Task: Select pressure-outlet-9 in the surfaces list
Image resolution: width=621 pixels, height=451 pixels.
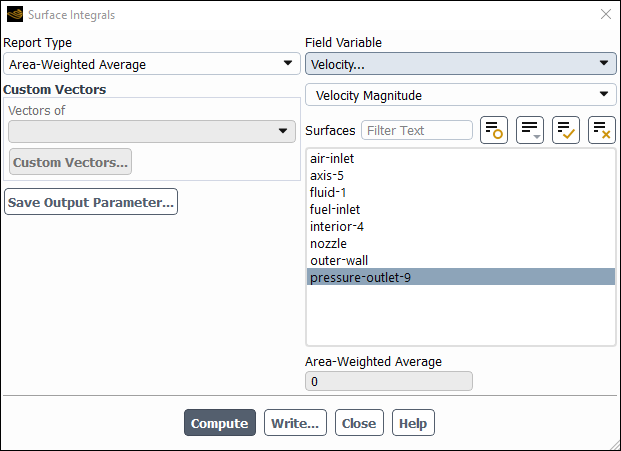Action: (x=461, y=277)
